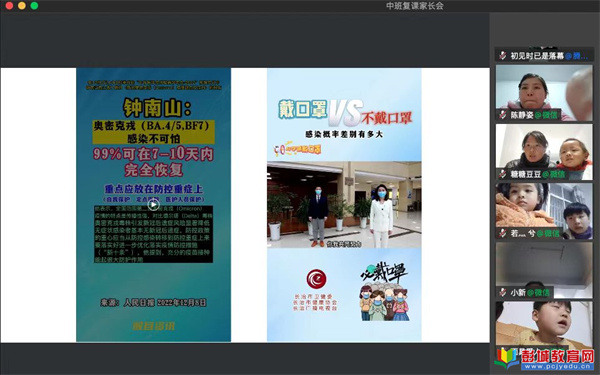Select 陈静姿's video tile
600x375 pixels.
544,93
